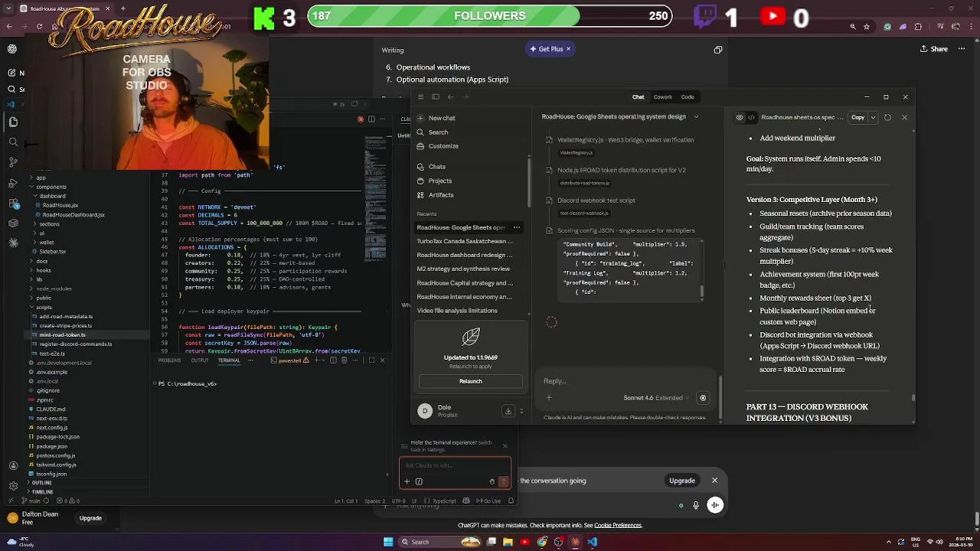Screen dimensions: 980x551
Task: Open Copy options dropdown arrow
Action: [873, 118]
